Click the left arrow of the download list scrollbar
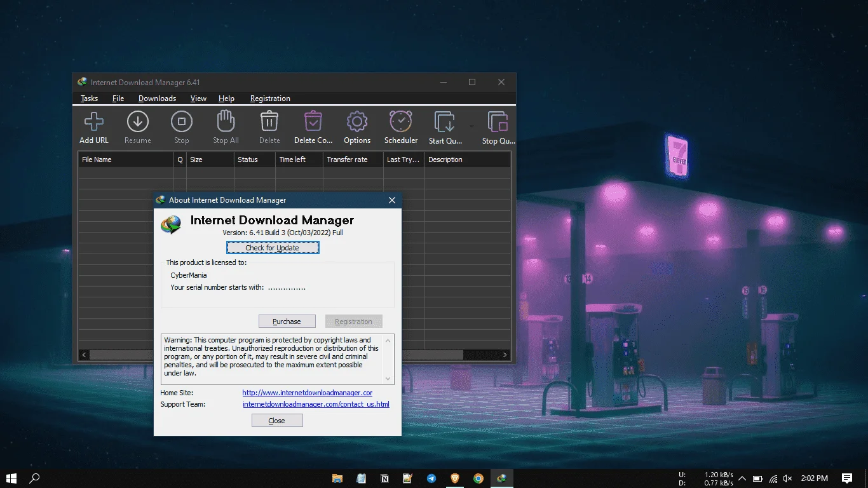The height and width of the screenshot is (488, 868). (84, 355)
